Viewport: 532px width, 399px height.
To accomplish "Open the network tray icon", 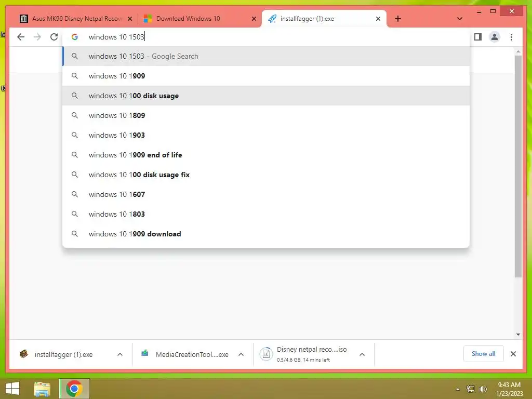I will tap(471, 389).
